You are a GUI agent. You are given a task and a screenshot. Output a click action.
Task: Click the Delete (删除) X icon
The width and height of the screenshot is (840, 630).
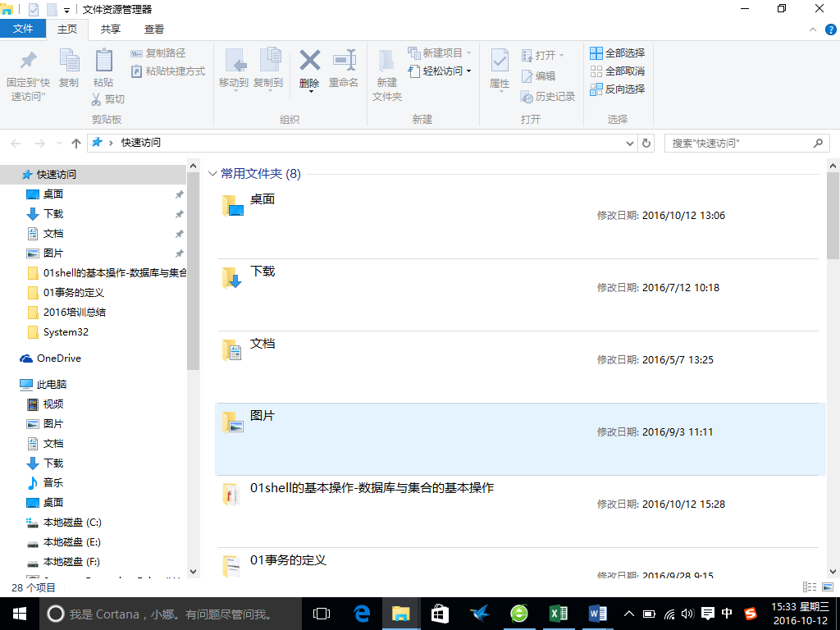pyautogui.click(x=309, y=60)
